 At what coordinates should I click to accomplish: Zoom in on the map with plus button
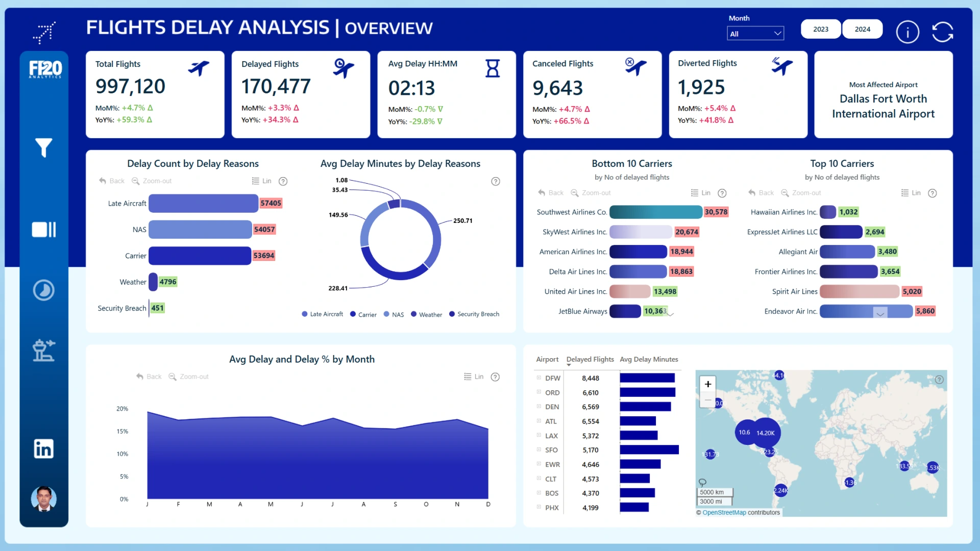click(x=708, y=384)
